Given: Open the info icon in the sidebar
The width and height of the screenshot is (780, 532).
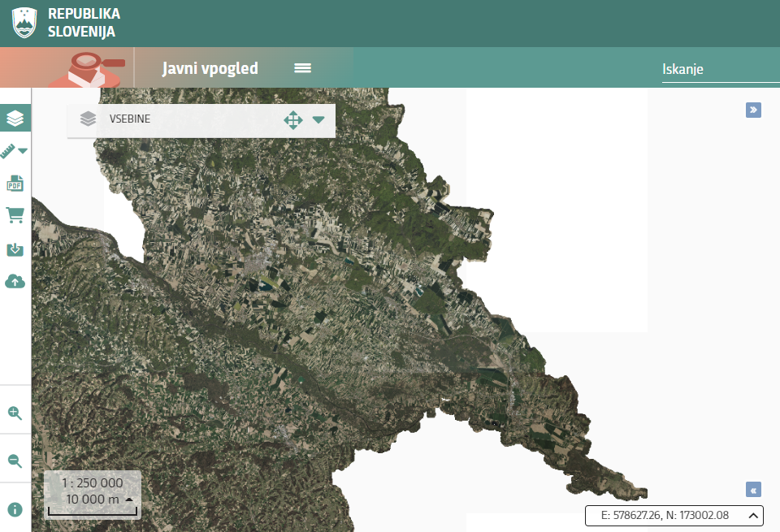Looking at the screenshot, I should [x=15, y=509].
